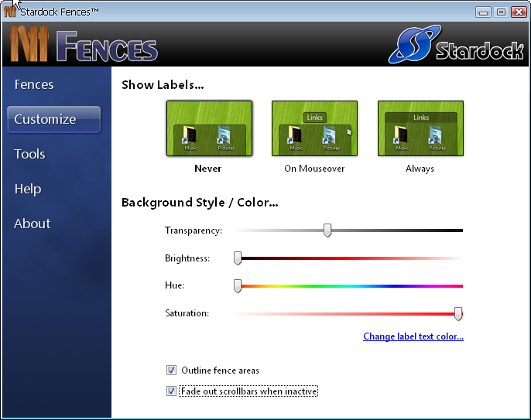Click the Fences icon in title bar
Viewport: 531px width, 420px height.
pyautogui.click(x=10, y=12)
